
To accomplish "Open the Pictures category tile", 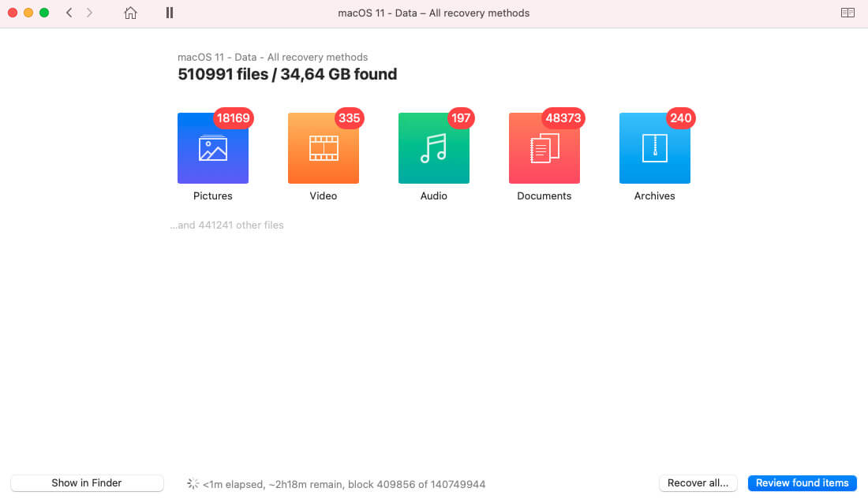I will (x=212, y=148).
